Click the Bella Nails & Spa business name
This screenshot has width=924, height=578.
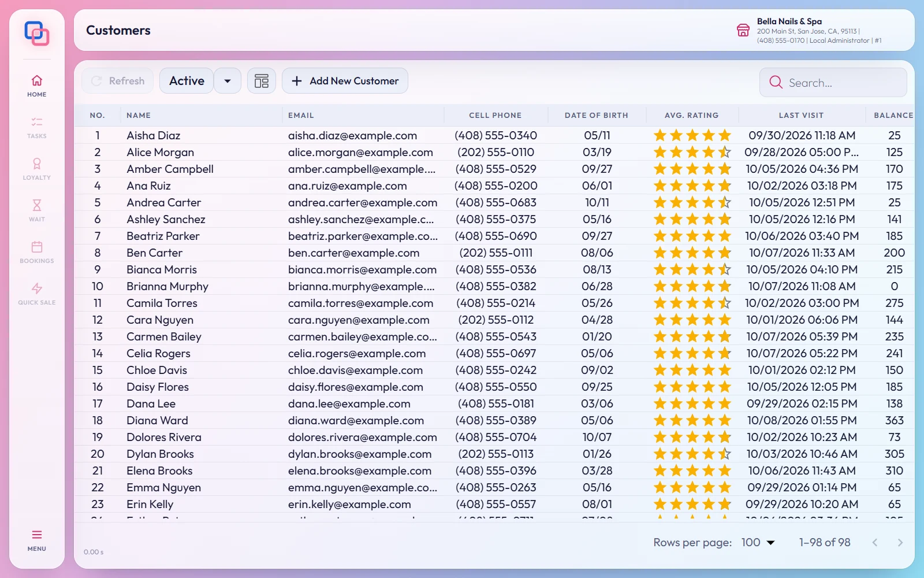coord(789,21)
